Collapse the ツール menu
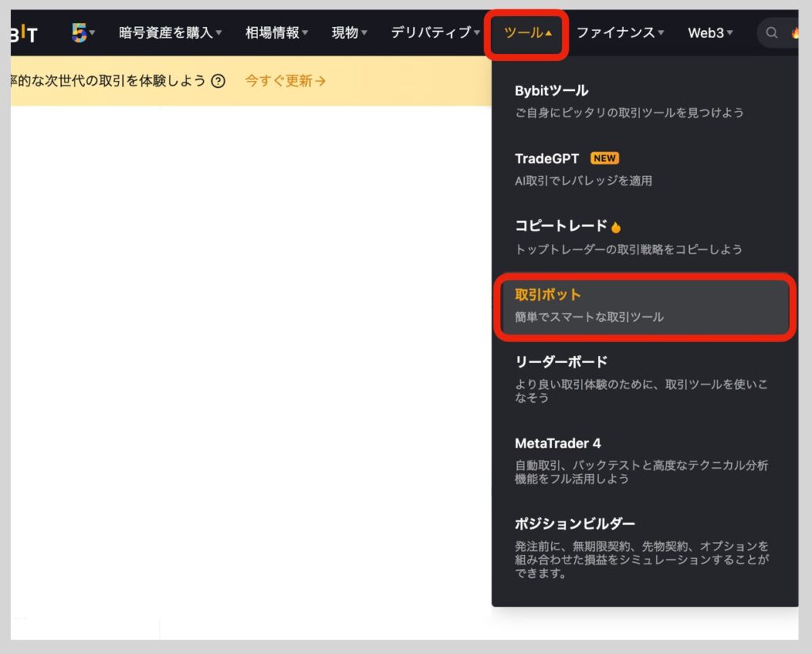Screen dimensions: 812x654 coord(525,33)
